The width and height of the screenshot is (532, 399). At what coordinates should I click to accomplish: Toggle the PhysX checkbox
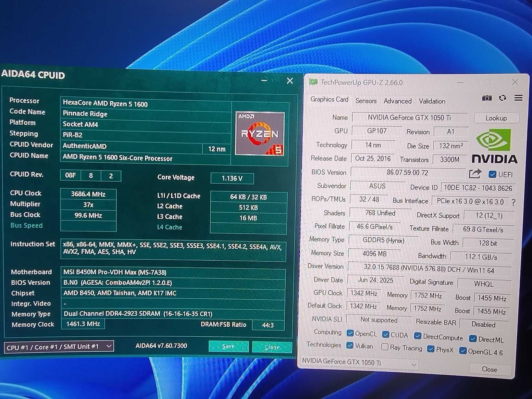[431, 349]
